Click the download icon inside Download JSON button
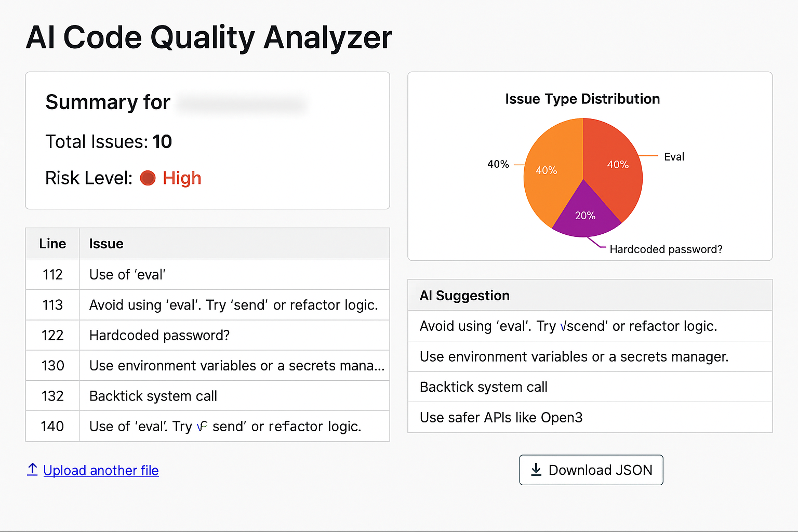Image resolution: width=798 pixels, height=532 pixels. [535, 470]
